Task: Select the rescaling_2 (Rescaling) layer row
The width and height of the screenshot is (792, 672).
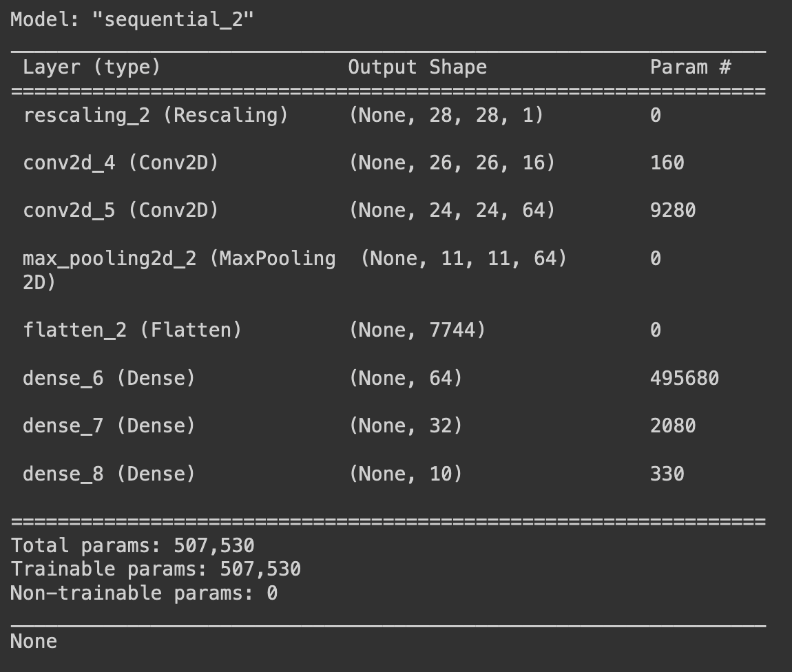Action: [x=389, y=115]
